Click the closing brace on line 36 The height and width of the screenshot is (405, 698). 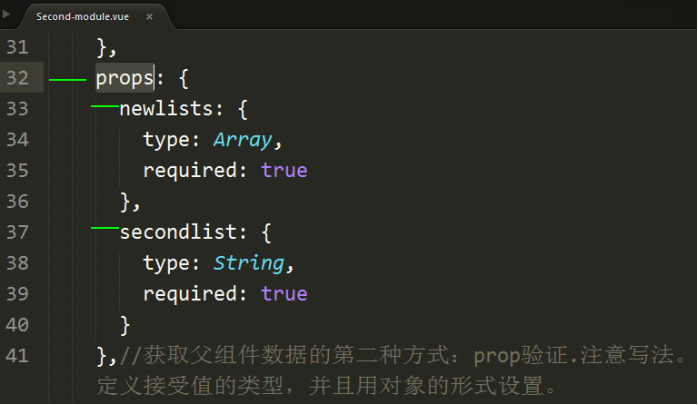point(126,202)
